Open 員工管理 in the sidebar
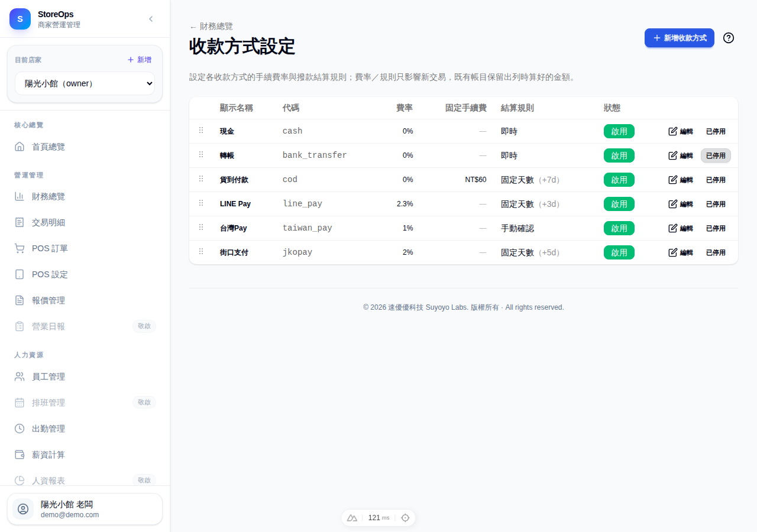The image size is (757, 532). point(85,377)
